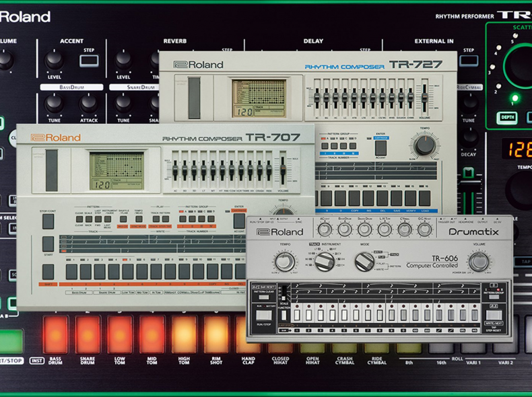The width and height of the screenshot is (532, 397).
Task: Click the TR-707 ENTER accent button
Action: (239, 221)
